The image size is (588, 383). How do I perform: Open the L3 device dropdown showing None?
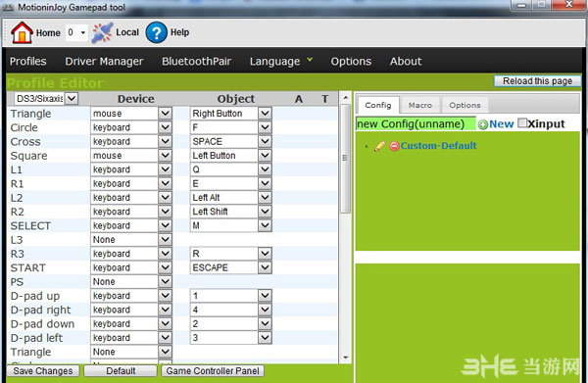(131, 239)
